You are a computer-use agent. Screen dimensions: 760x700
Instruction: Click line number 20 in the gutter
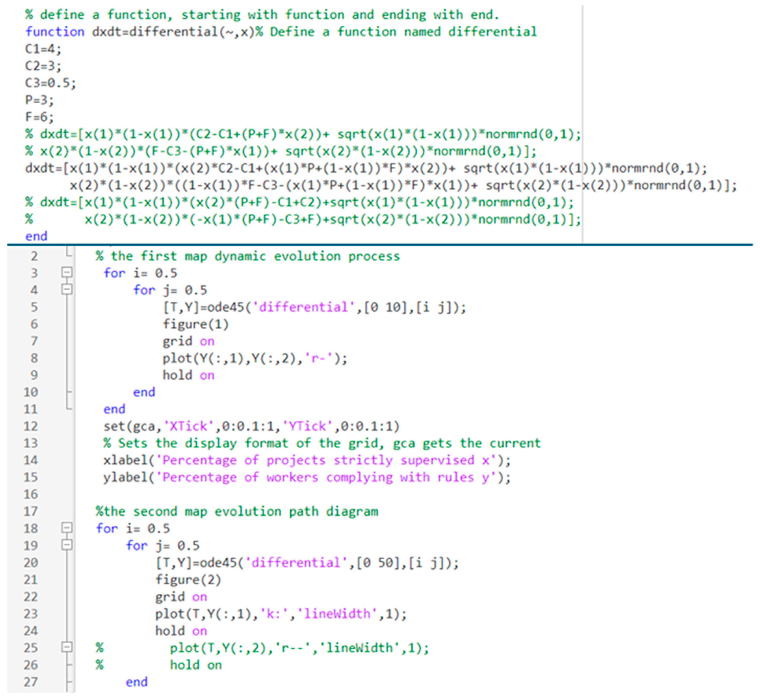point(31,563)
